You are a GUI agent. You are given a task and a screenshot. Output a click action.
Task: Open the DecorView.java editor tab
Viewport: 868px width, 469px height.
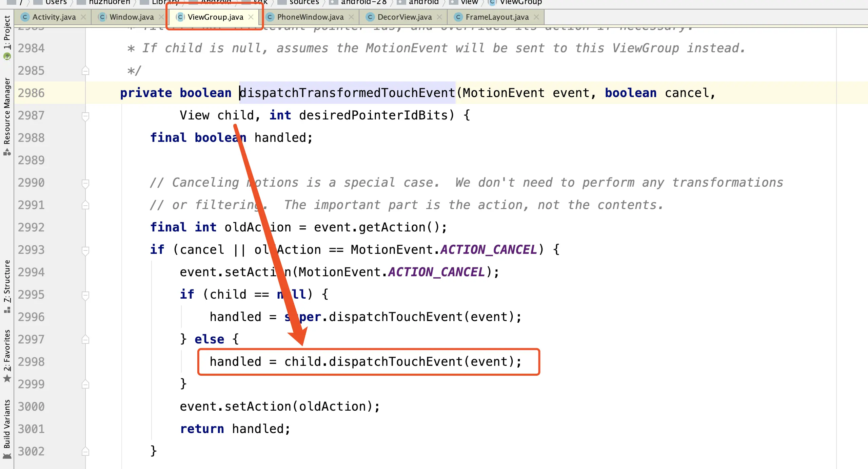[x=404, y=17]
